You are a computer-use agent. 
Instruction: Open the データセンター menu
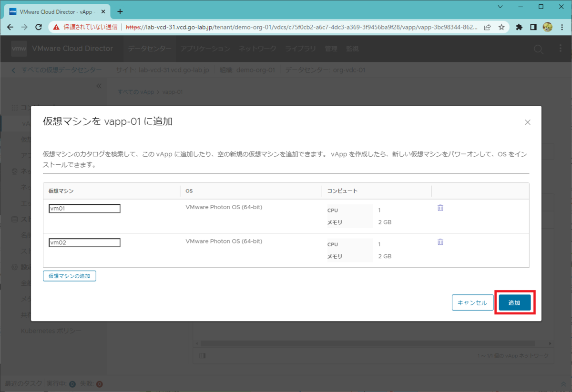pos(149,49)
